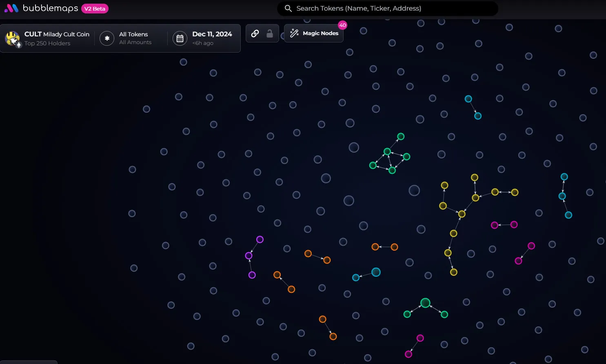Click the large gray bubble at map center
Image resolution: width=606 pixels, height=364 pixels.
tap(414, 191)
